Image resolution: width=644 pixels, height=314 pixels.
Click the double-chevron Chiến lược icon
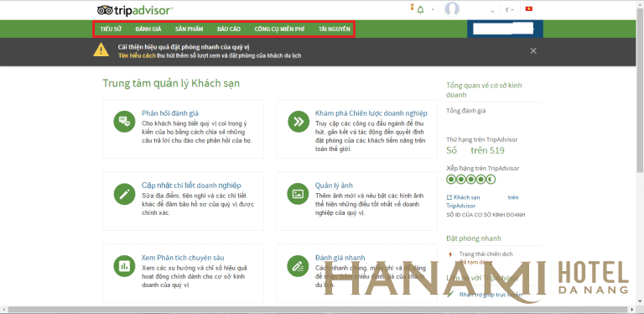pos(299,122)
